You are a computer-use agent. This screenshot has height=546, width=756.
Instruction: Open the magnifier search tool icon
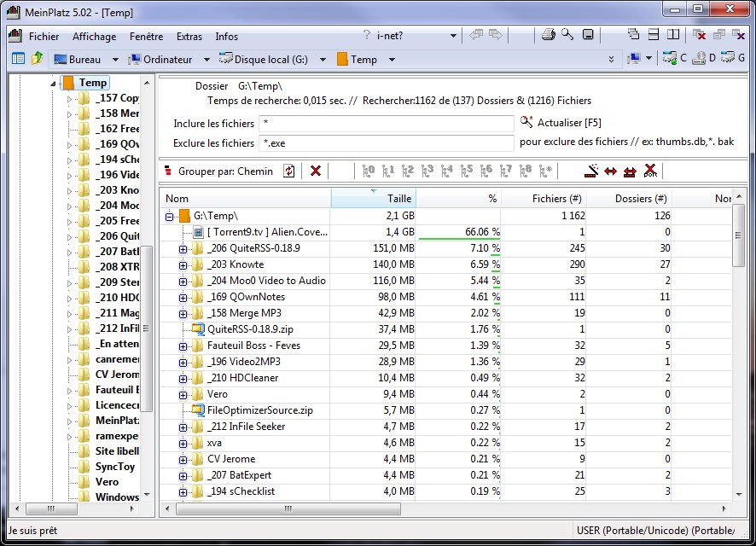[567, 35]
